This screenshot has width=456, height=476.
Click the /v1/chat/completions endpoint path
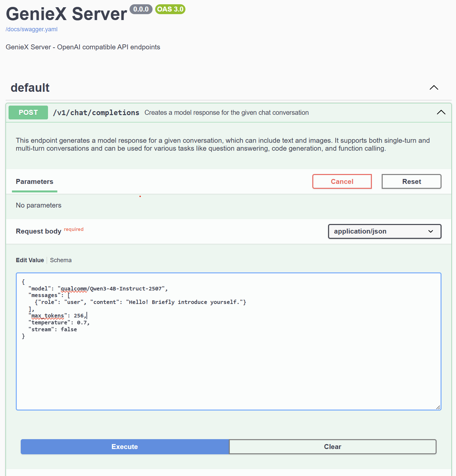96,113
